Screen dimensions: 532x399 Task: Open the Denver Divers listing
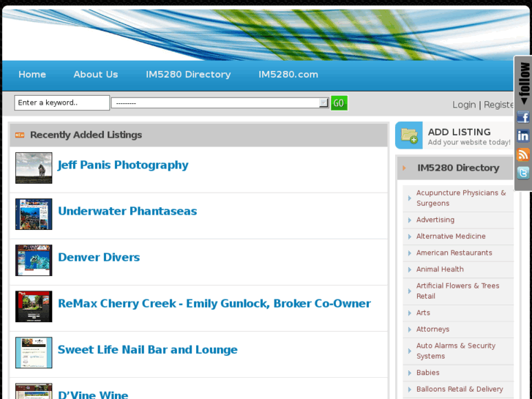click(99, 257)
